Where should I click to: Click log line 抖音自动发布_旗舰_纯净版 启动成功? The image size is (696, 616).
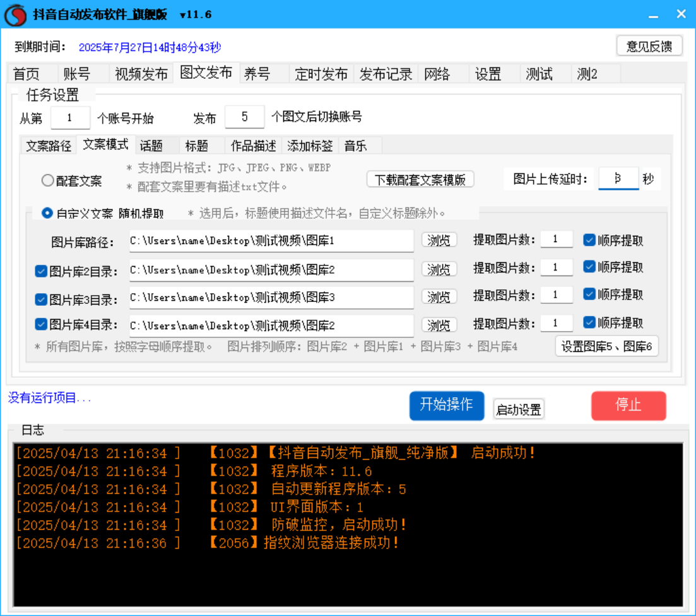pos(276,453)
